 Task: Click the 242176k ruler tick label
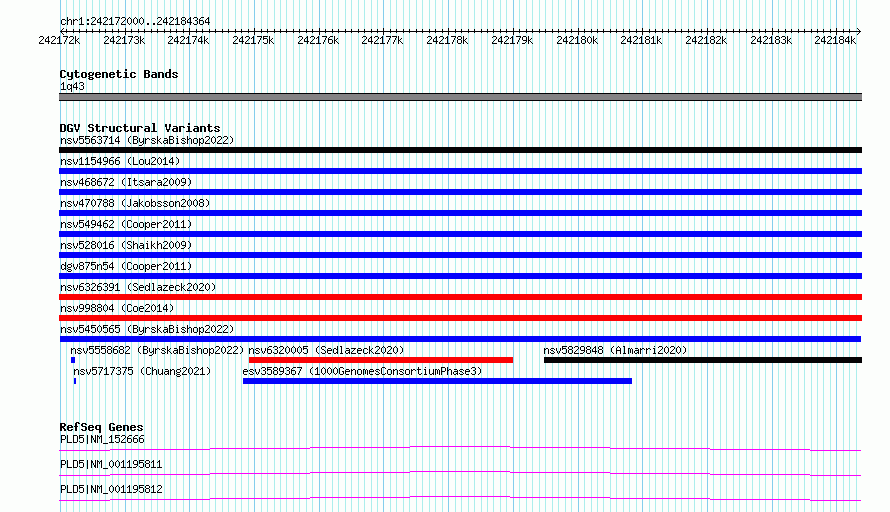point(318,40)
